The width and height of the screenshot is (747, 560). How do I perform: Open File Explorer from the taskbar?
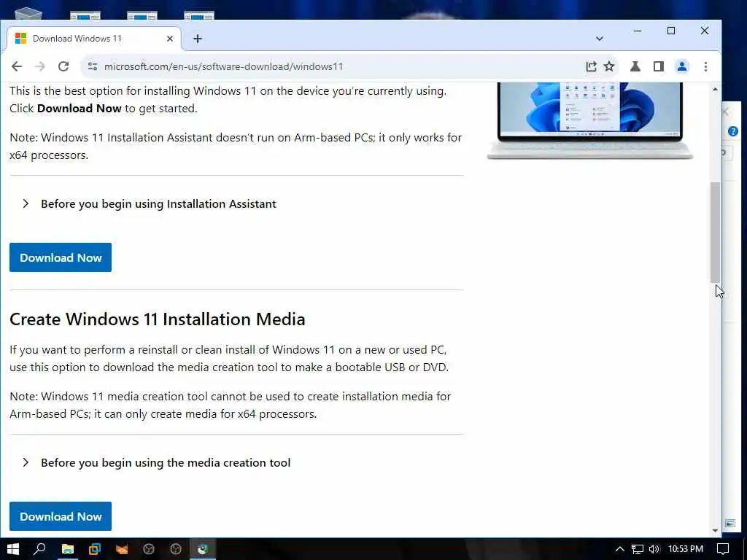[68, 549]
